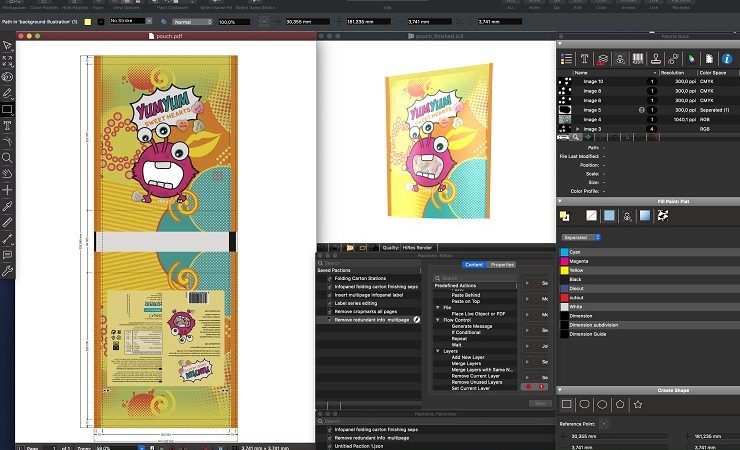Pick the wrench tool
The height and width of the screenshot is (450, 740).
(7, 271)
